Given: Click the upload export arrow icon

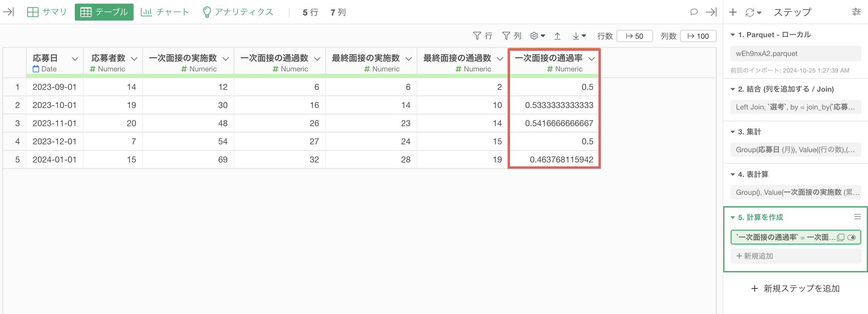Looking at the screenshot, I should tap(557, 36).
